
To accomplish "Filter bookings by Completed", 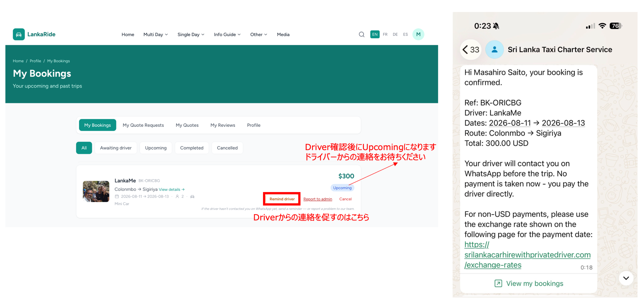I will point(192,148).
